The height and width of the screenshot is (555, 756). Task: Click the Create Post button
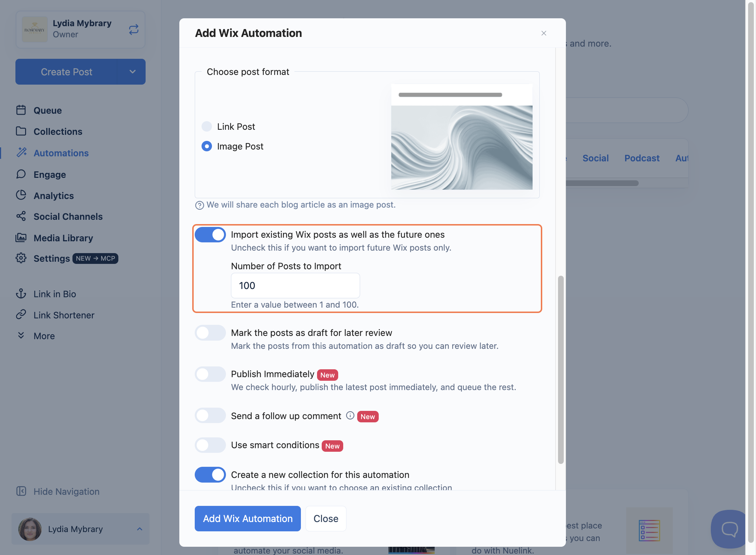[66, 72]
